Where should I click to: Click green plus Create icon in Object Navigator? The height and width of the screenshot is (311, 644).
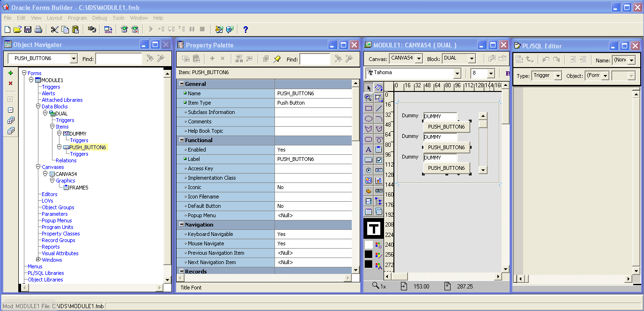[x=11, y=73]
